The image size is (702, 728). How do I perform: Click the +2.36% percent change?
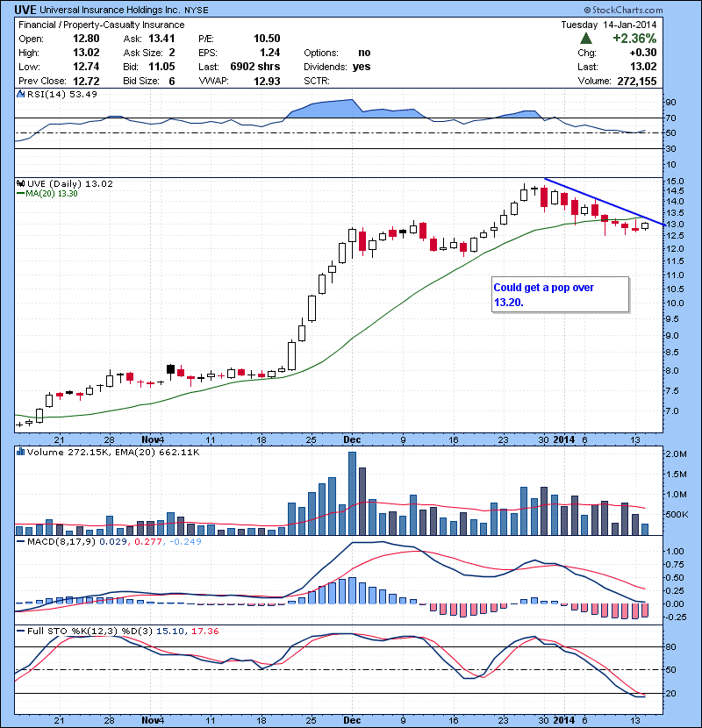click(634, 38)
